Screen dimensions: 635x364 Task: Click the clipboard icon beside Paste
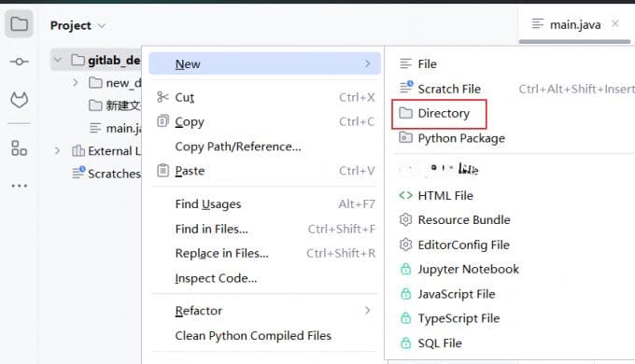coord(162,171)
